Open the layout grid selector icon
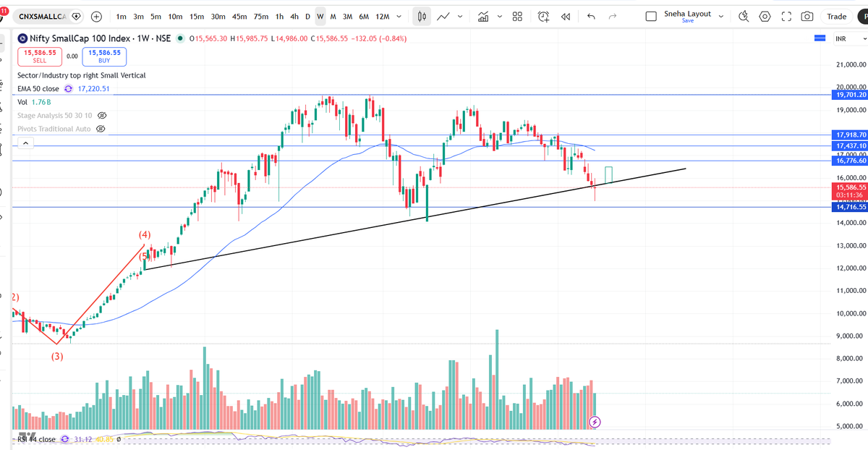This screenshot has width=868, height=450. point(517,15)
